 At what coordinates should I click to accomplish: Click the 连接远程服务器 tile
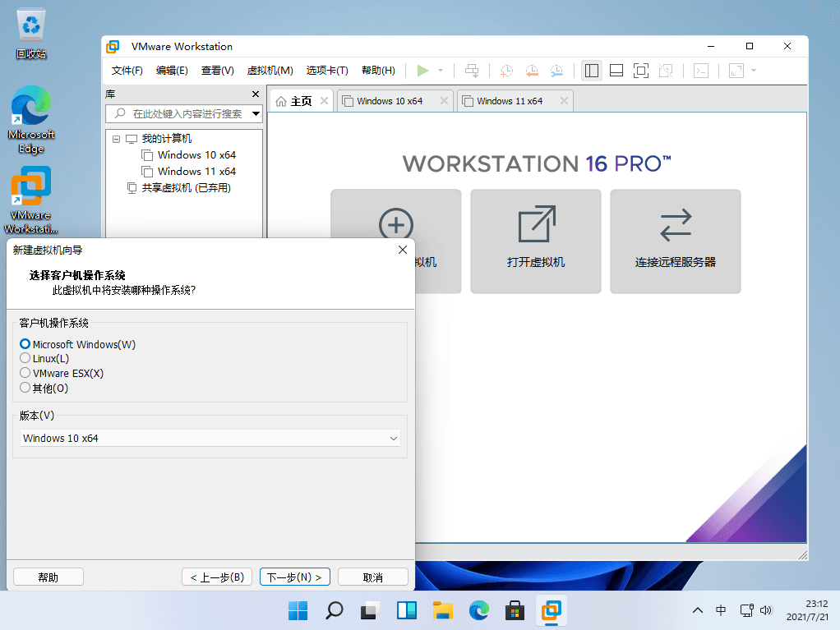(676, 241)
